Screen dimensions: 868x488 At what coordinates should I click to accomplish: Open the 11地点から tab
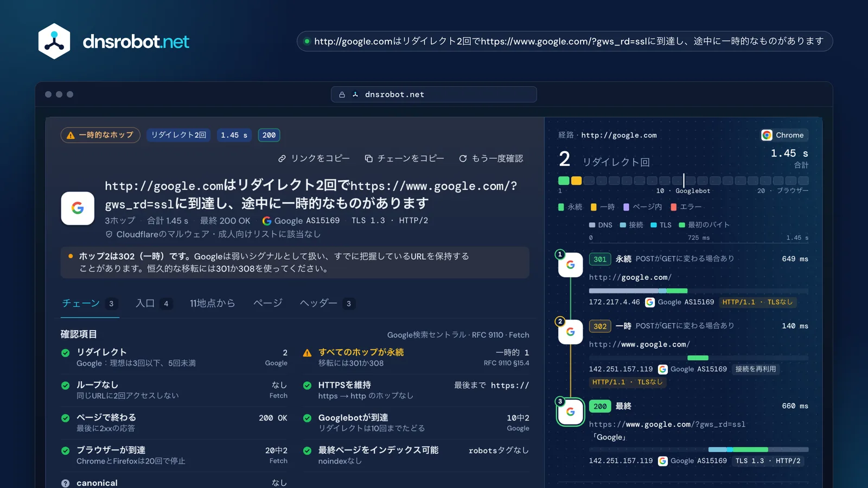pos(213,303)
